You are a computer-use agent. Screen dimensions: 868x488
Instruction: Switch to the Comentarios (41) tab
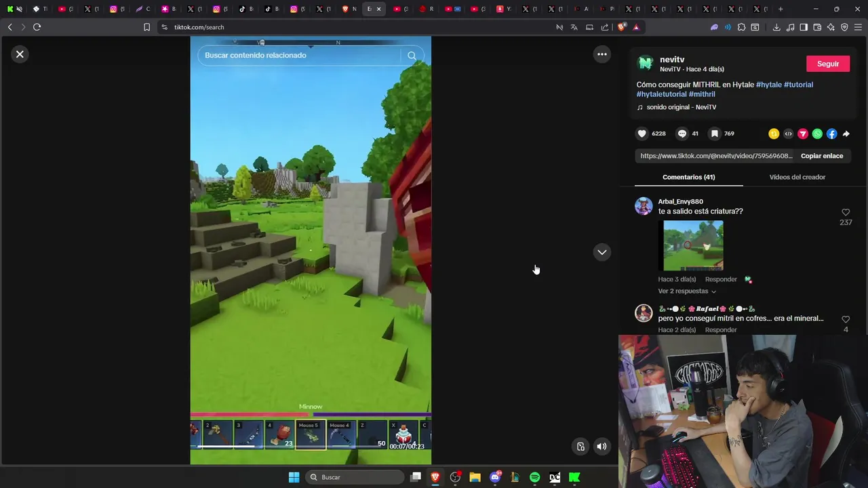(x=688, y=177)
